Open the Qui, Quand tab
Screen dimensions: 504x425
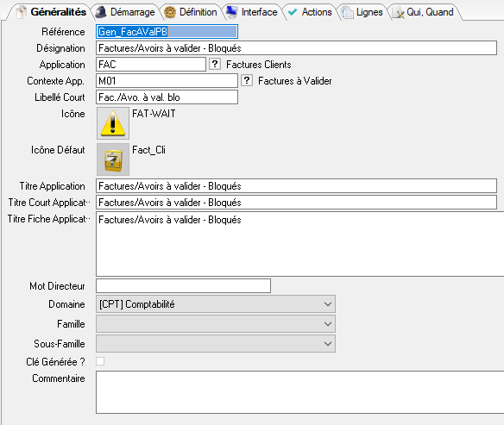tap(424, 12)
